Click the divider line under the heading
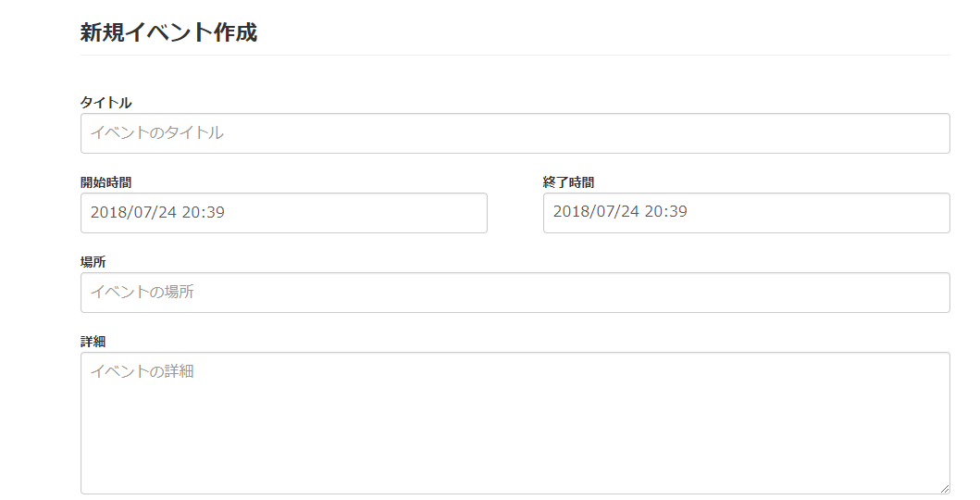The image size is (980, 500). 515,56
